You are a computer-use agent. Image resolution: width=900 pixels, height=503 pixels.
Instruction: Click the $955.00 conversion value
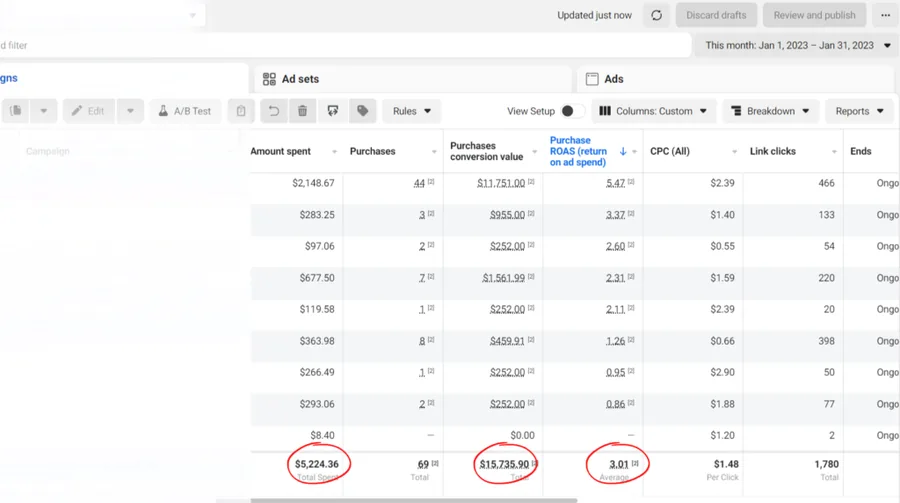507,214
